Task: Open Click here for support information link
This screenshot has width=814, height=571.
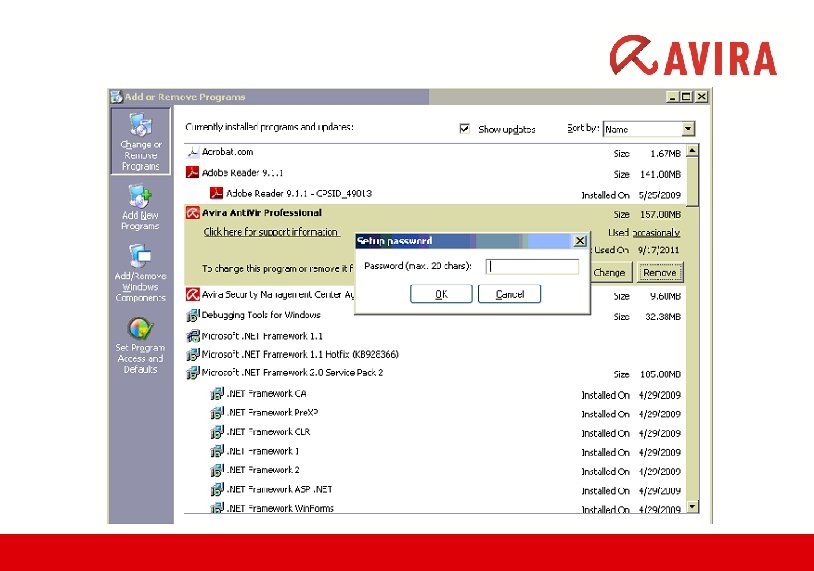Action: pyautogui.click(x=271, y=232)
